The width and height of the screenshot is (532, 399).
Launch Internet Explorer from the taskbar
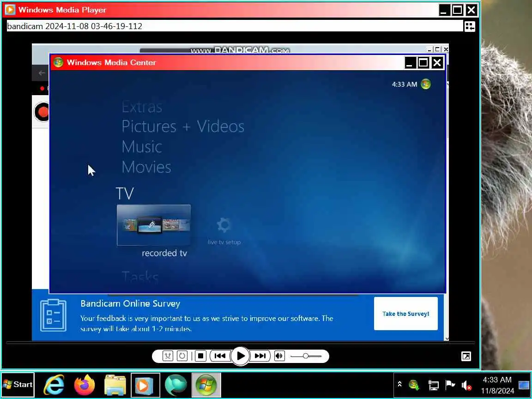[54, 385]
